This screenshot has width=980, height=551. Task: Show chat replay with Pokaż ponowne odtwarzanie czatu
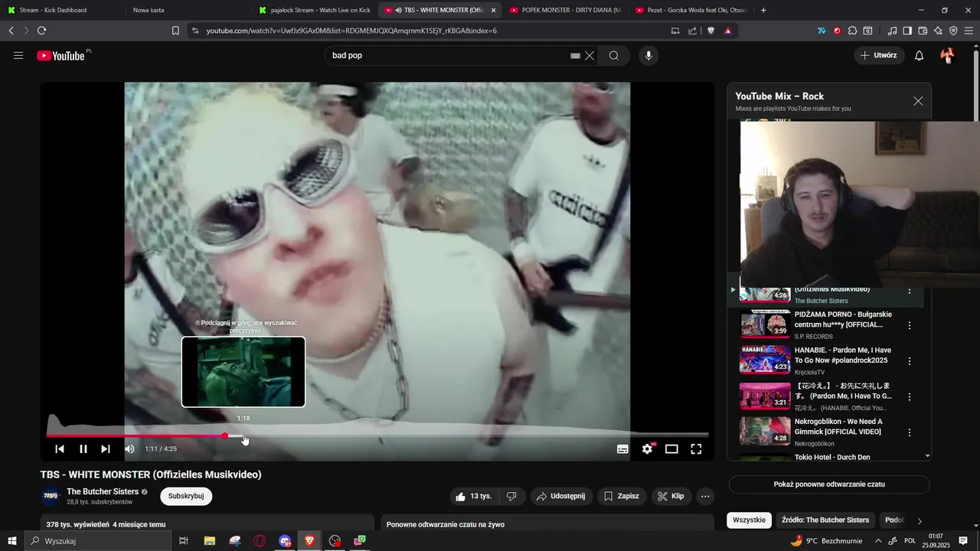[829, 484]
